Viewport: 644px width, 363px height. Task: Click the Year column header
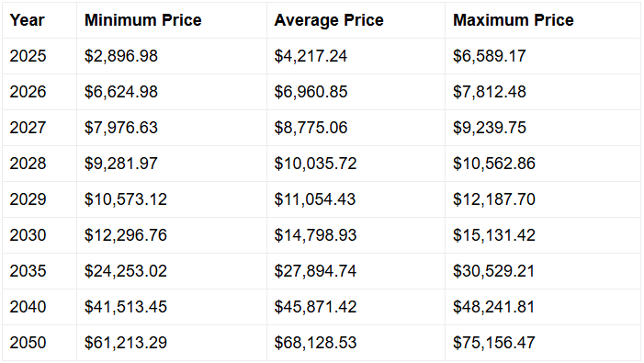[x=40, y=20]
